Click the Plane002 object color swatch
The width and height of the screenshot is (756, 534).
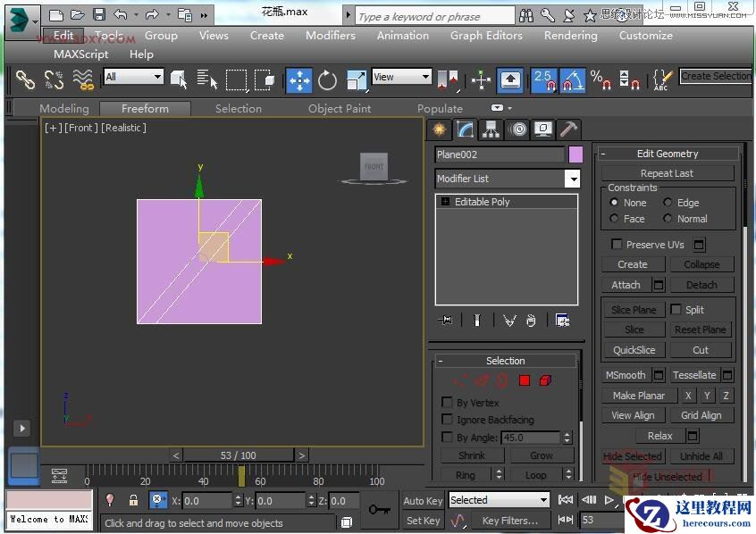click(x=575, y=154)
